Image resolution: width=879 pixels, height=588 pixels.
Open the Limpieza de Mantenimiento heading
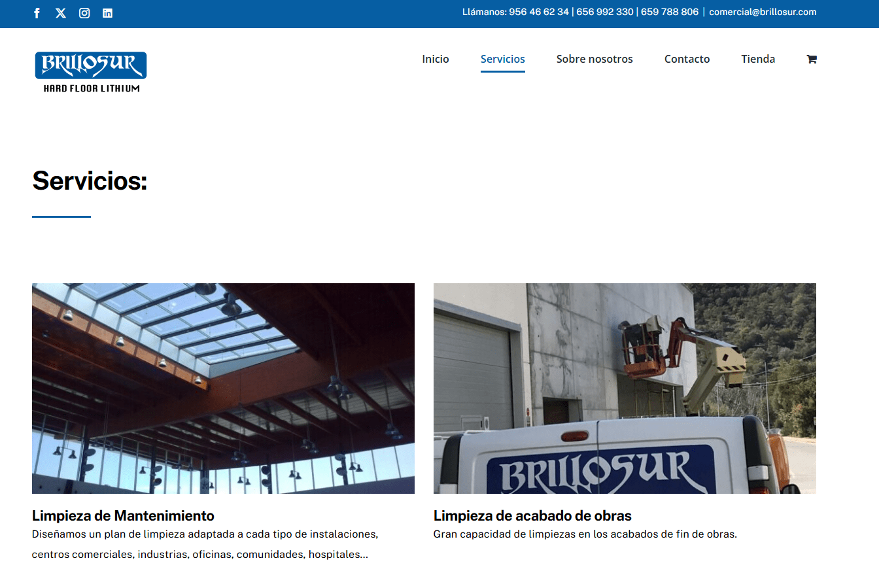coord(123,515)
